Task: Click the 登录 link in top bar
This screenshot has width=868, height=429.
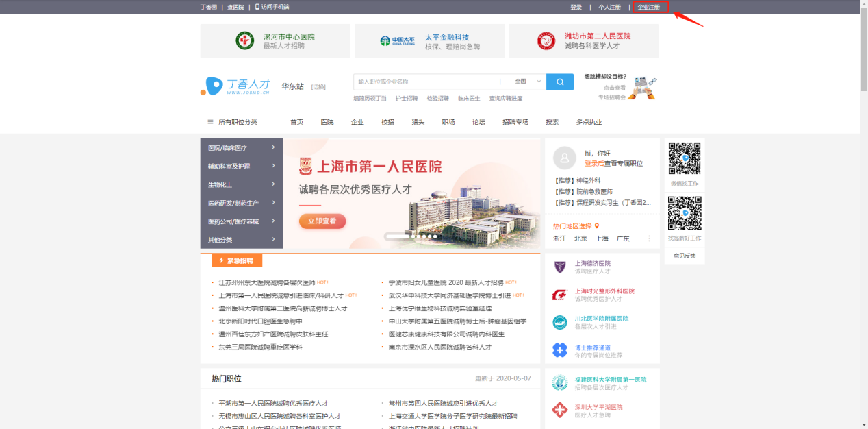Action: pyautogui.click(x=576, y=7)
